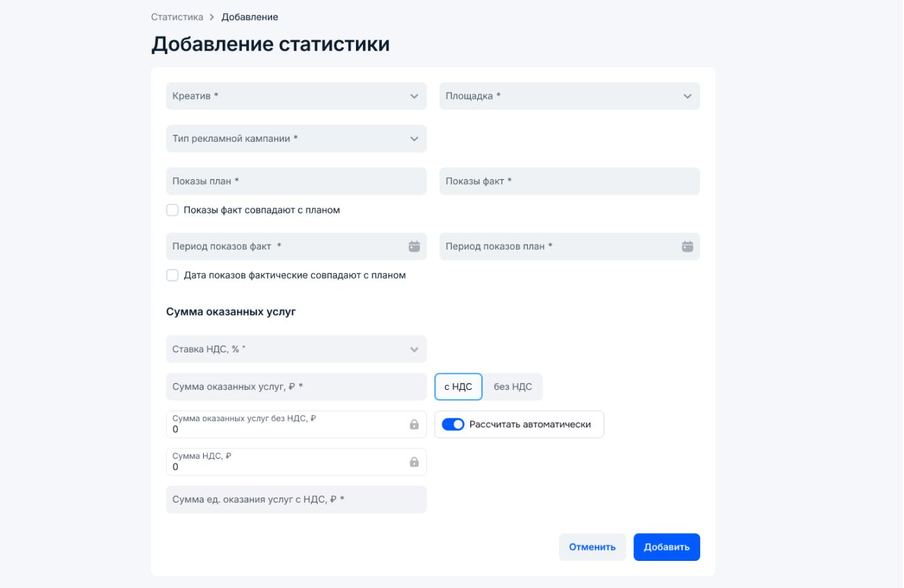Screen dimensions: 904x588
Task: Expand Ставка НДС dropdown
Action: (x=296, y=349)
